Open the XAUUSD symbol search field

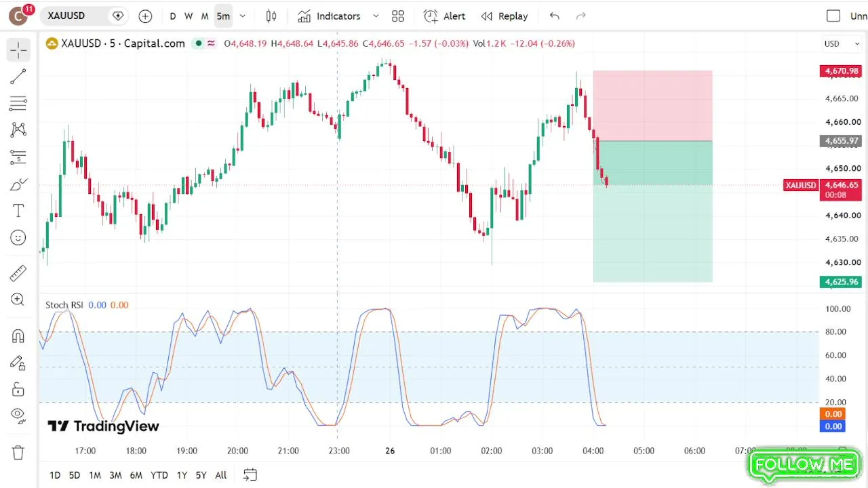tap(75, 16)
